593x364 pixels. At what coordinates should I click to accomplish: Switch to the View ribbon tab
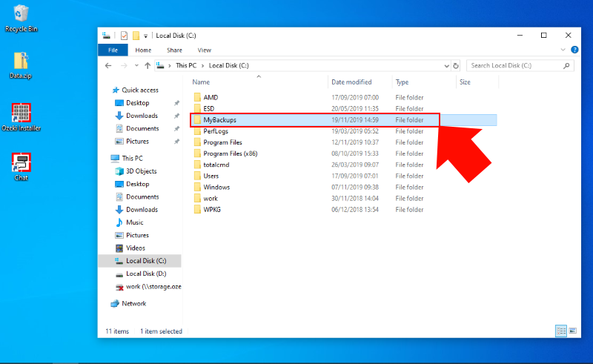click(x=205, y=50)
